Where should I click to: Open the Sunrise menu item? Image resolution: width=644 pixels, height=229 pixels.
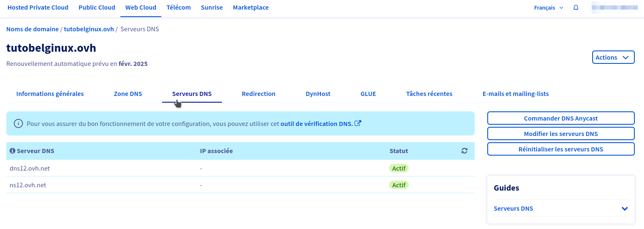tap(212, 8)
